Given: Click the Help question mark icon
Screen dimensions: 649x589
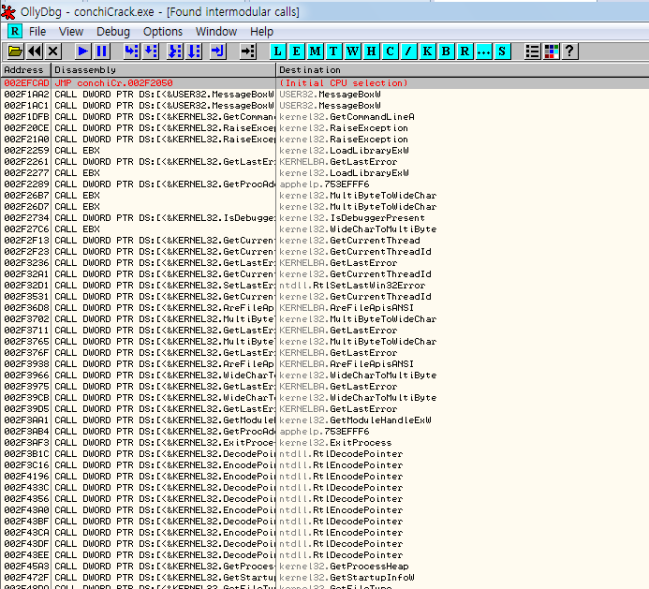Looking at the screenshot, I should pyautogui.click(x=569, y=51).
